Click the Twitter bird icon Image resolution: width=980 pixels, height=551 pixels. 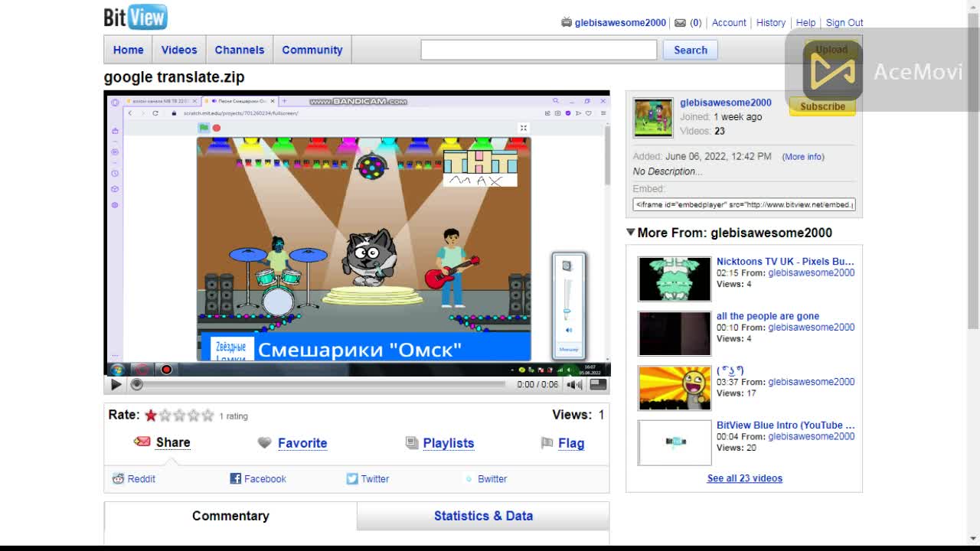tap(352, 478)
